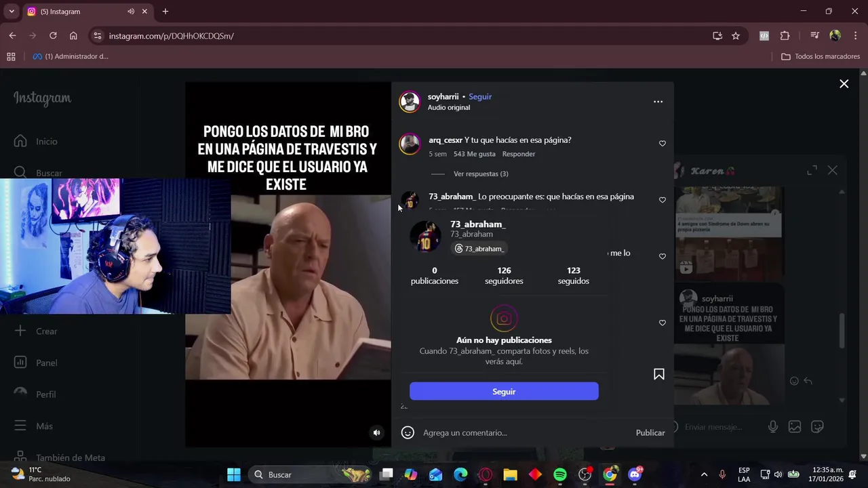
Task: Reply to arq_cesxr's comment via Responder
Action: point(519,154)
